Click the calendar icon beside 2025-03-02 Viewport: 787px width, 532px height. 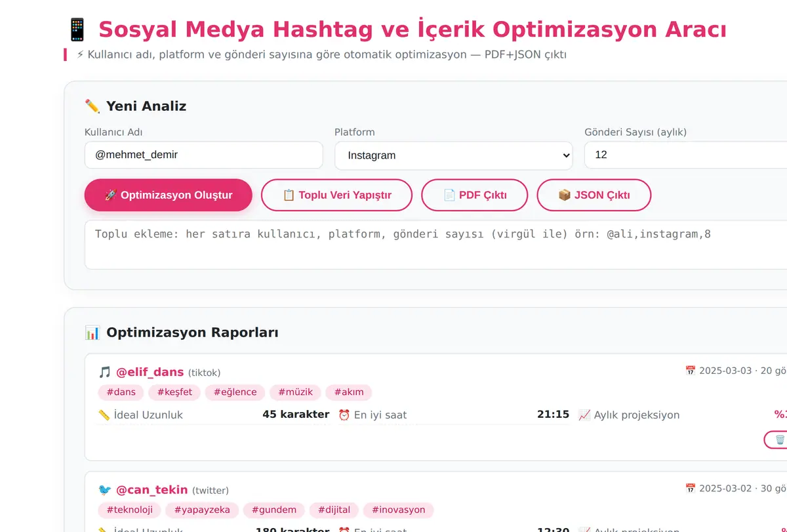coord(691,489)
